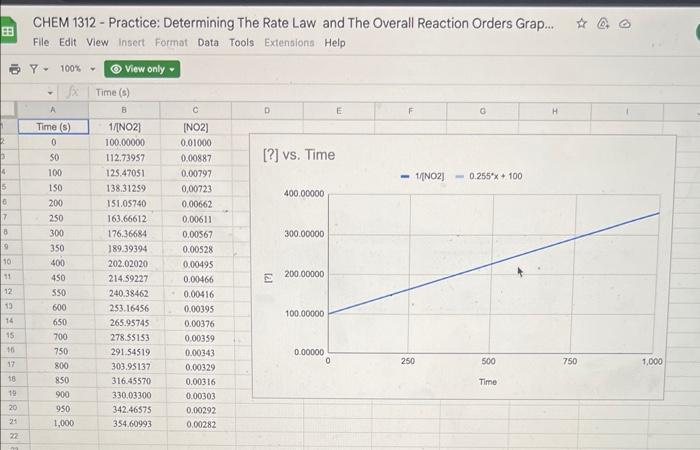Click cell with value 0.00282
Image resolution: width=700 pixels, height=450 pixels.
(x=201, y=425)
